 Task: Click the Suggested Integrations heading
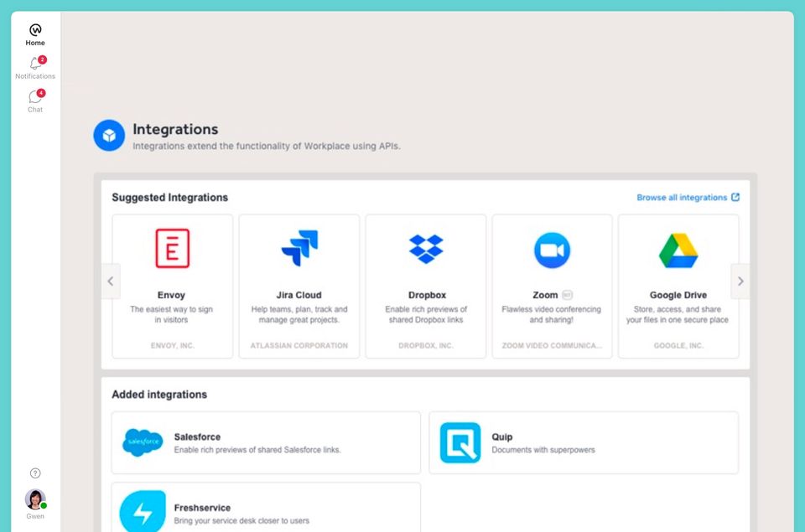(x=170, y=198)
